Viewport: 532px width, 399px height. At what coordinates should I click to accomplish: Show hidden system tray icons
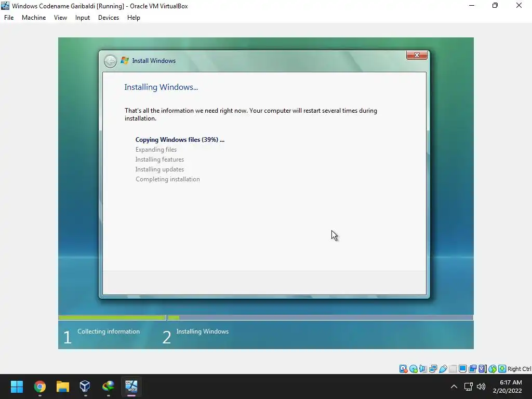454,387
